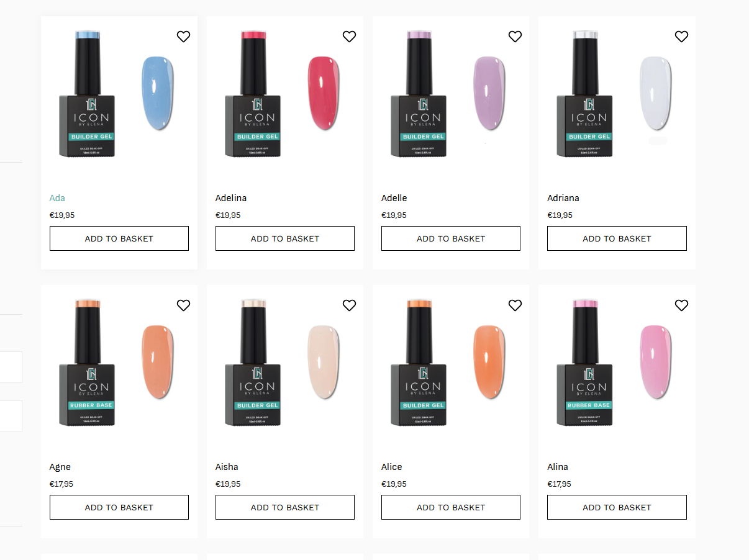Add Ada to wishlist with heart icon

point(183,37)
